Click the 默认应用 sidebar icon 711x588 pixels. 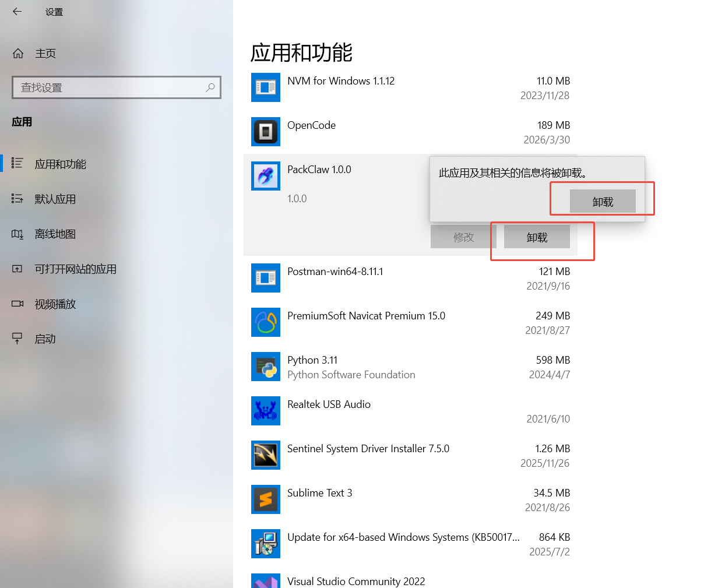(17, 199)
